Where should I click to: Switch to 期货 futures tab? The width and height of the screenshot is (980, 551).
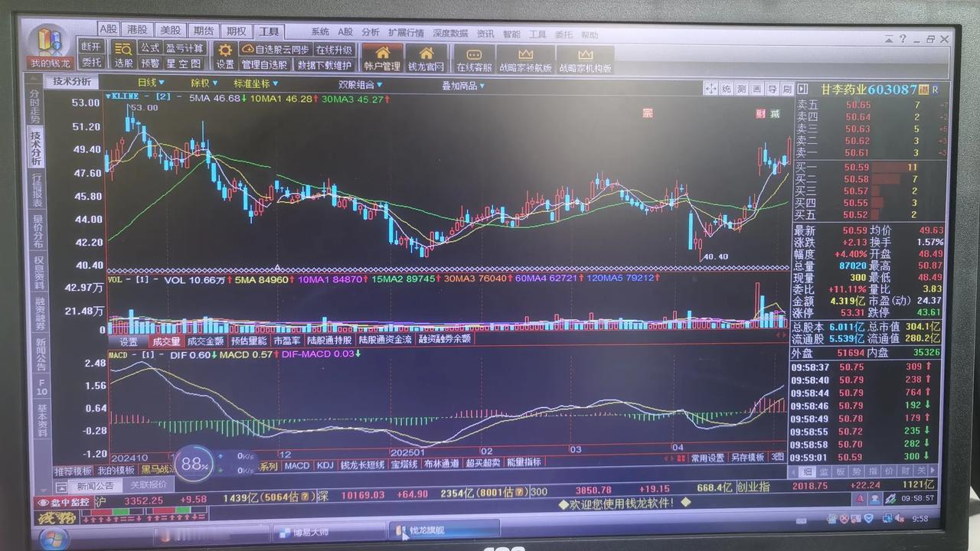[x=204, y=31]
